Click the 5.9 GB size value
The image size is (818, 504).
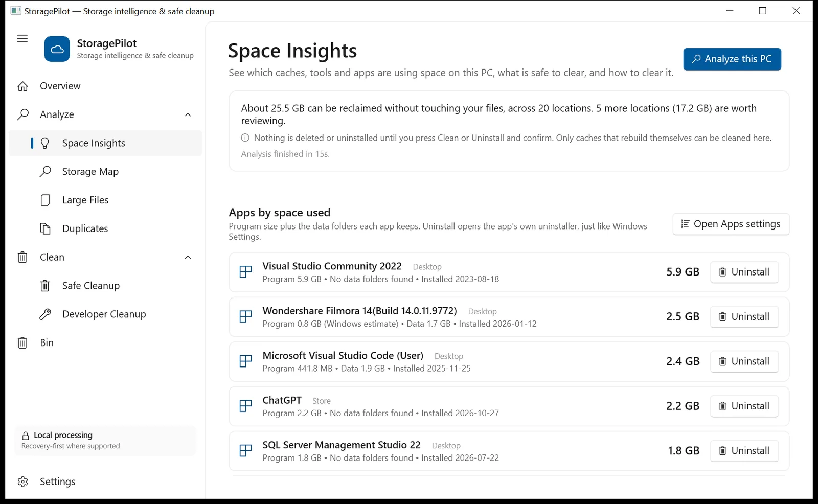[683, 272]
